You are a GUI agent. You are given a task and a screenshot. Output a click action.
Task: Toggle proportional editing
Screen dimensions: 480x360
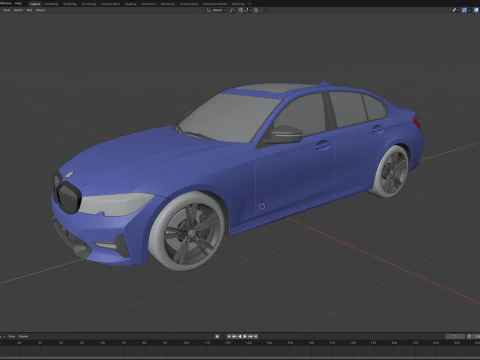(x=256, y=10)
